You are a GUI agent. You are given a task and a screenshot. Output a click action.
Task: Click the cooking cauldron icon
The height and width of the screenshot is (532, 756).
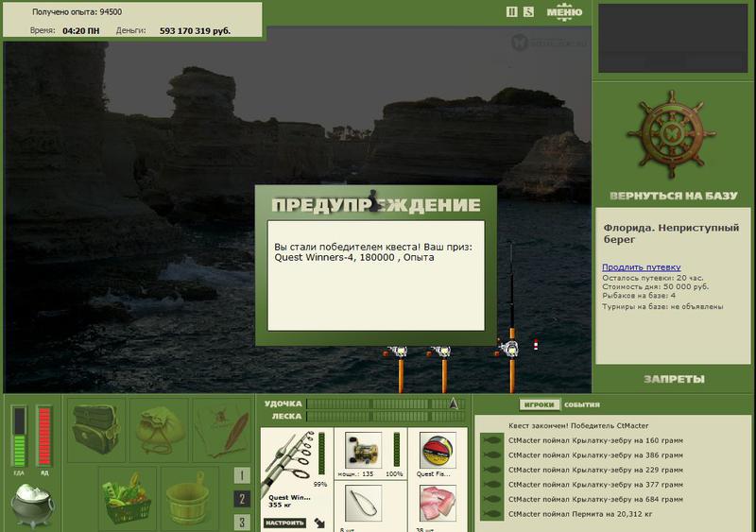[32, 505]
